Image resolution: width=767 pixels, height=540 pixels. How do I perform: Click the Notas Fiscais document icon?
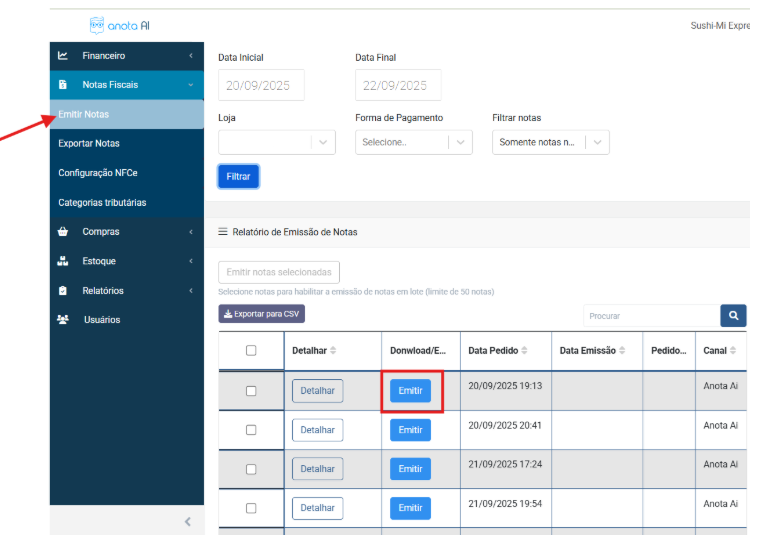pos(63,85)
